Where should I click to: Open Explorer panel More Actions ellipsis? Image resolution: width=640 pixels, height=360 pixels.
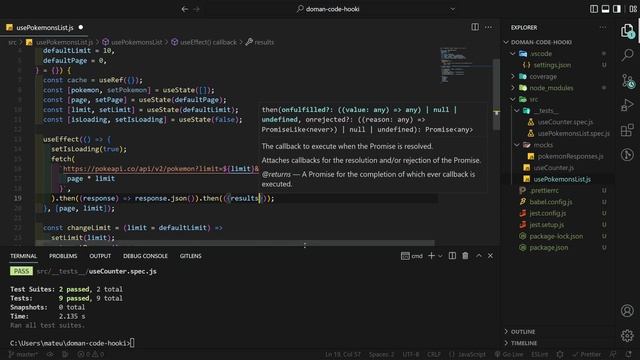[603, 27]
